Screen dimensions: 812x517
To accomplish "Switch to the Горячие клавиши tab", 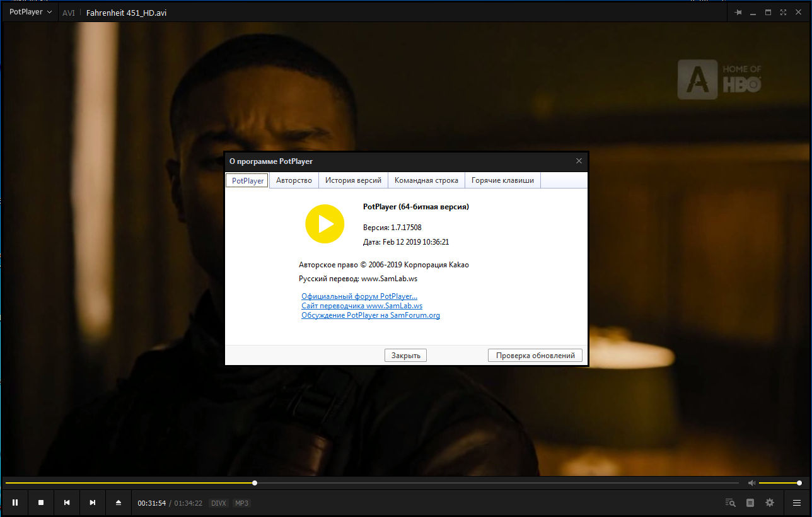I will click(x=502, y=180).
